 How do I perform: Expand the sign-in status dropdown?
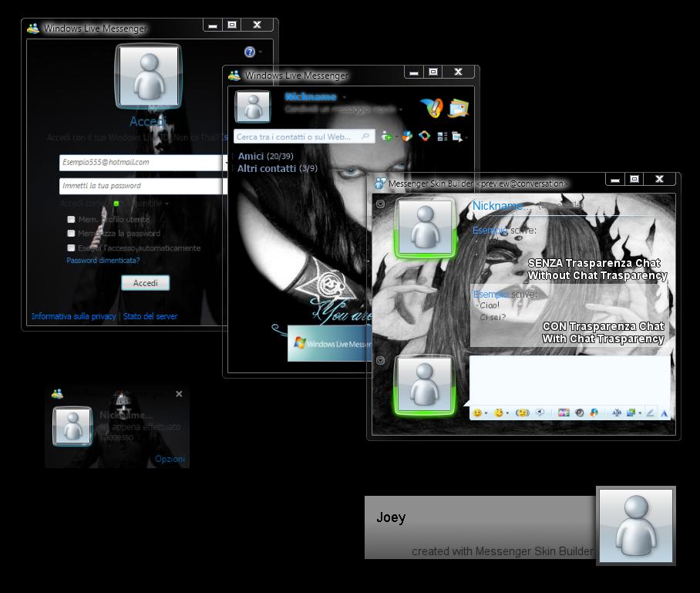click(167, 204)
